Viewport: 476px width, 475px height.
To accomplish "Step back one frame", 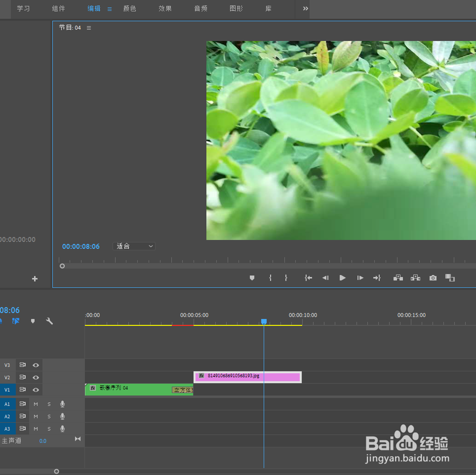I will (x=325, y=277).
